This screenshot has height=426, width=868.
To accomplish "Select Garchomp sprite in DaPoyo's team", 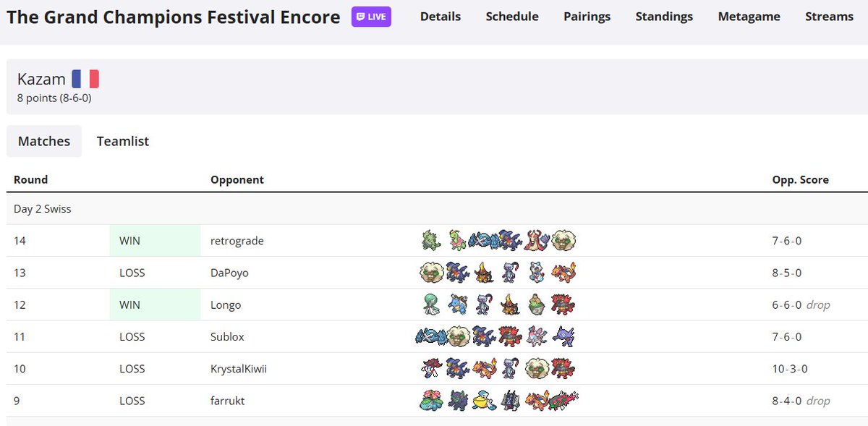I will (x=458, y=273).
